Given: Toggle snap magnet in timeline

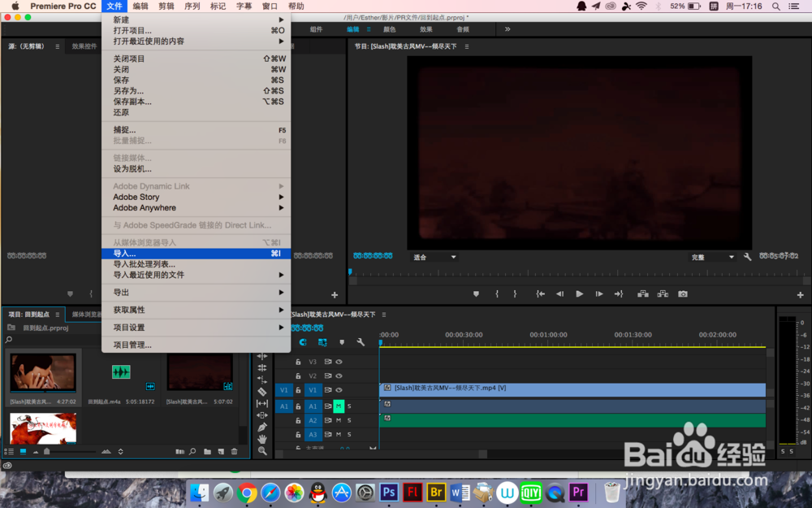Looking at the screenshot, I should pos(303,342).
